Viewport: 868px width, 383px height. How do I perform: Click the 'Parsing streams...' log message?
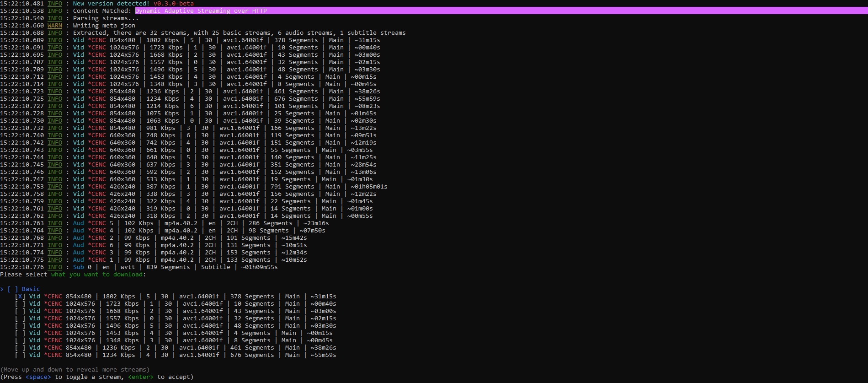[106, 18]
